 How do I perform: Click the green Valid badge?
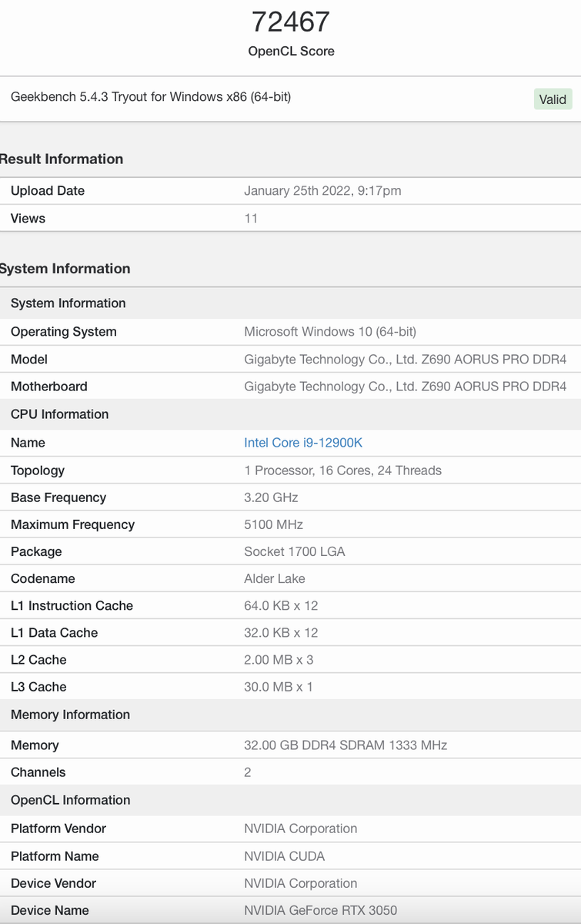click(553, 99)
